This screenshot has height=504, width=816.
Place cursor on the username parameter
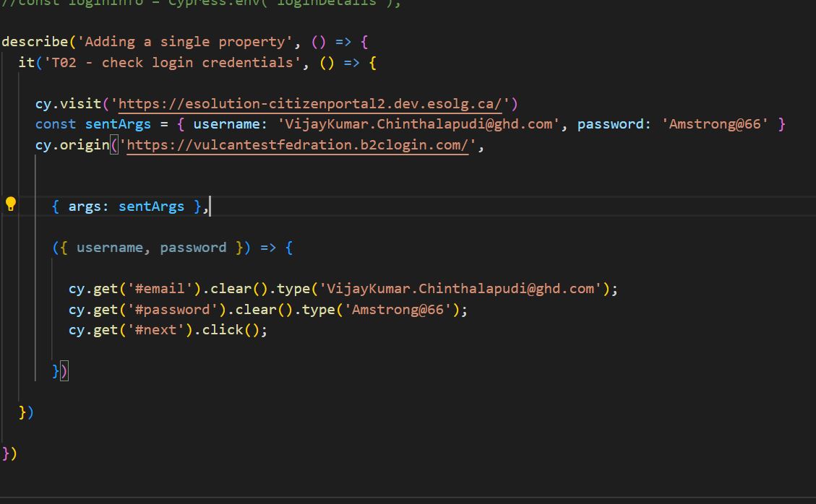[x=109, y=247]
